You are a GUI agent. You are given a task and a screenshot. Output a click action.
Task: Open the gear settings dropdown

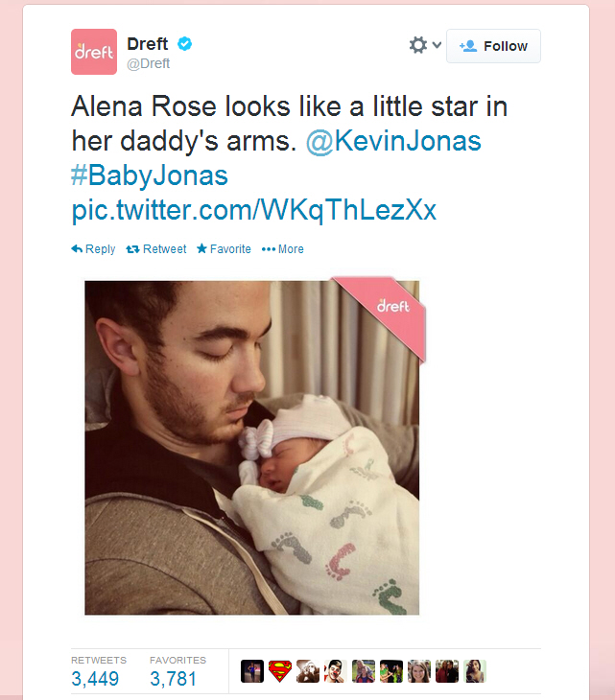[425, 45]
